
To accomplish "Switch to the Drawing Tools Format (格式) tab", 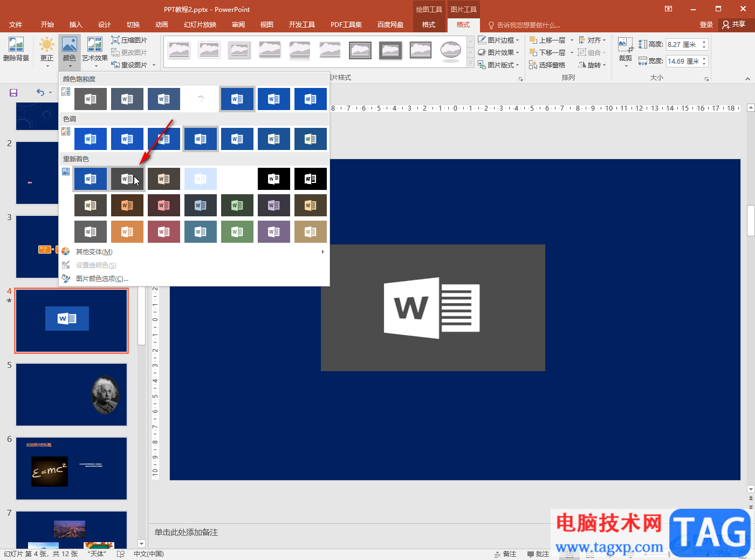I will pos(429,25).
